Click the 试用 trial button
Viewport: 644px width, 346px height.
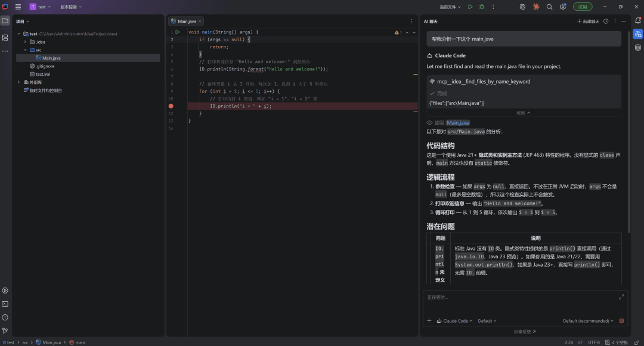(x=583, y=7)
